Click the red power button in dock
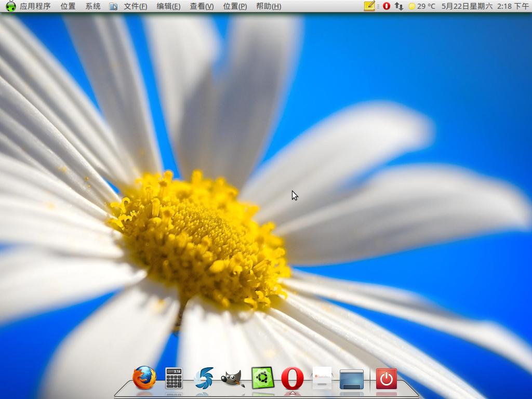This screenshot has height=399, width=532. 387,379
